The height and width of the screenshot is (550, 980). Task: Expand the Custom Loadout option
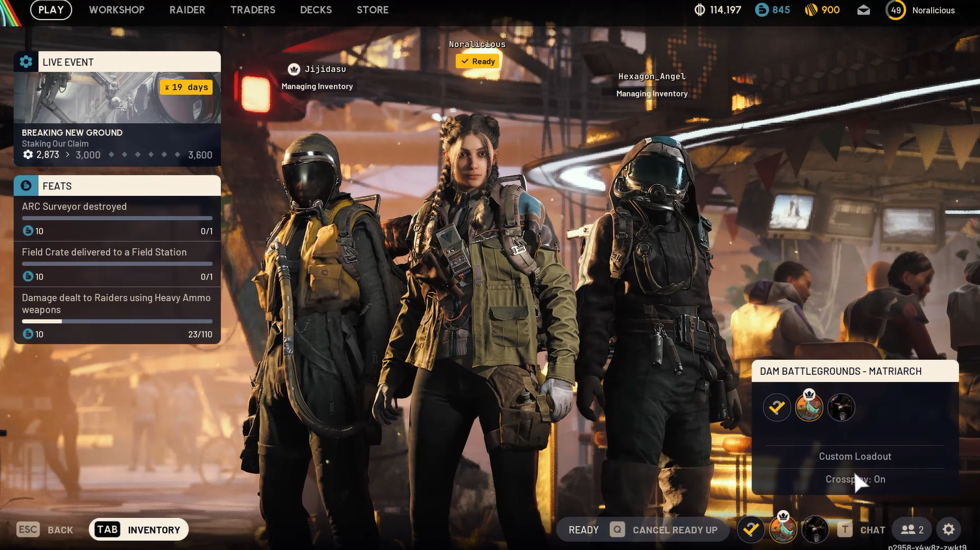point(855,457)
